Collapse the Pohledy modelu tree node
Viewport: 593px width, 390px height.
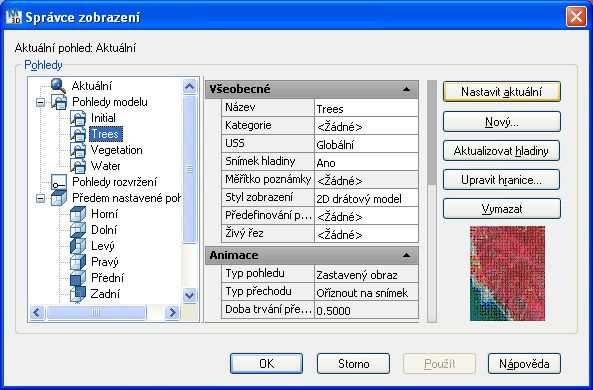(x=40, y=102)
